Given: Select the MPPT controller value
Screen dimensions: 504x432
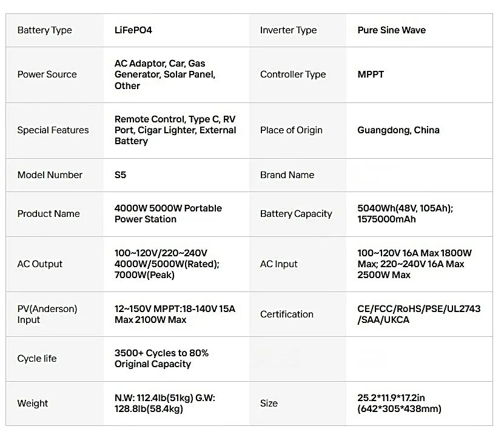Looking at the screenshot, I should 371,75.
